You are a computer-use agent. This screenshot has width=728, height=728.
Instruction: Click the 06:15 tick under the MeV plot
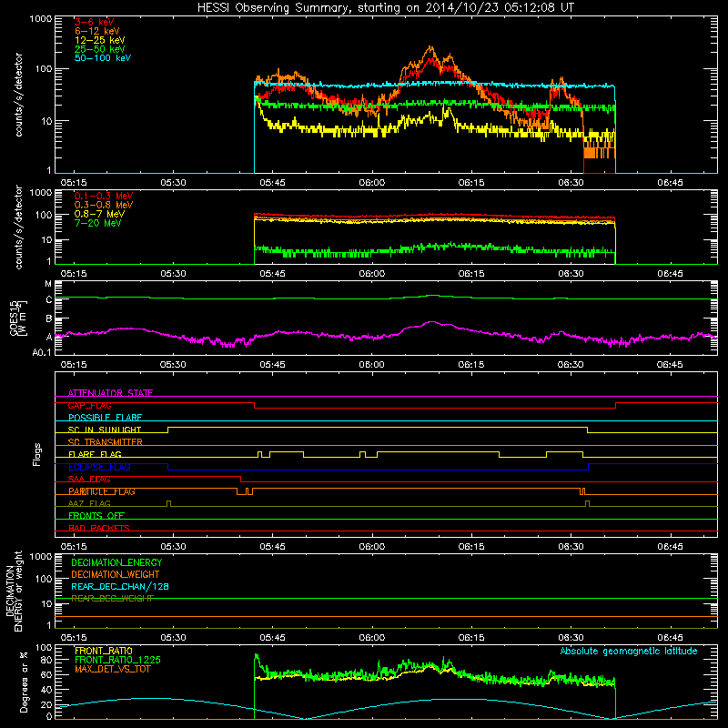coord(471,274)
